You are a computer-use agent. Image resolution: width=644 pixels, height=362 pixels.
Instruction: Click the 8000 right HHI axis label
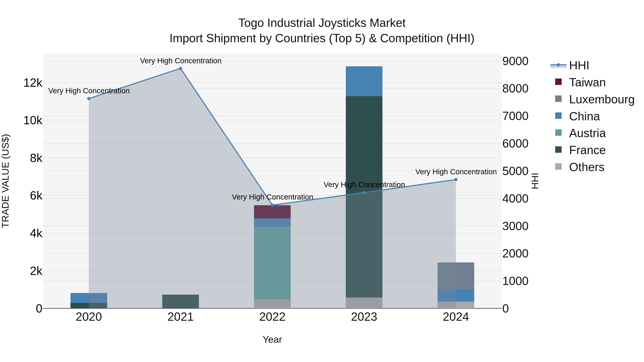[x=515, y=89]
